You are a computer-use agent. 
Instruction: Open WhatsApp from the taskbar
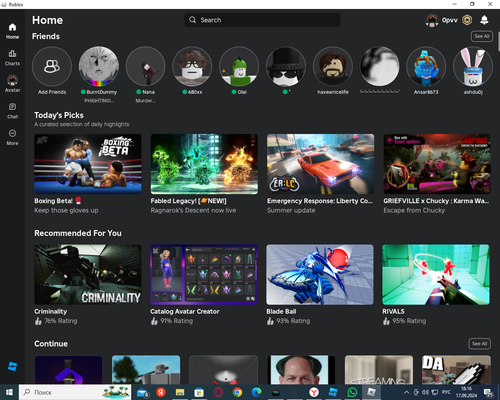click(x=352, y=392)
